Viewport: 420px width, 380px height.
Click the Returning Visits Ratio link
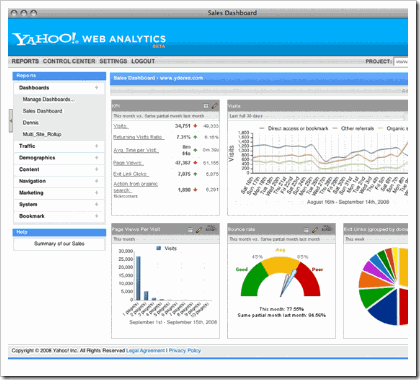[x=138, y=137]
